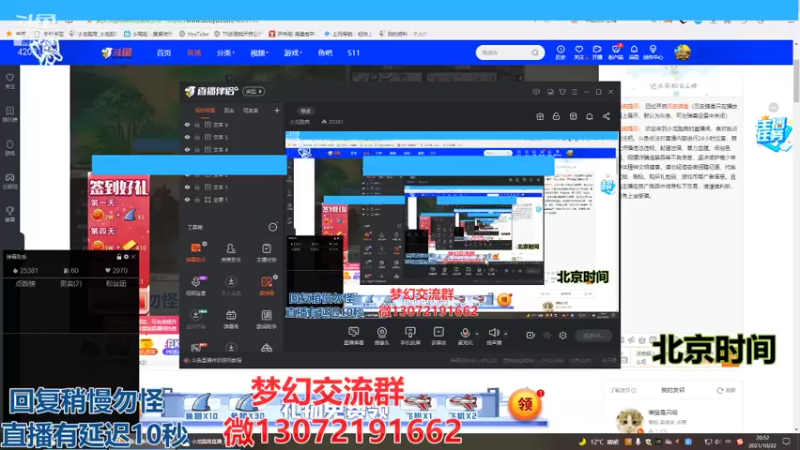
Task: Click the 主播任务 floating badge on right
Action: [x=773, y=133]
